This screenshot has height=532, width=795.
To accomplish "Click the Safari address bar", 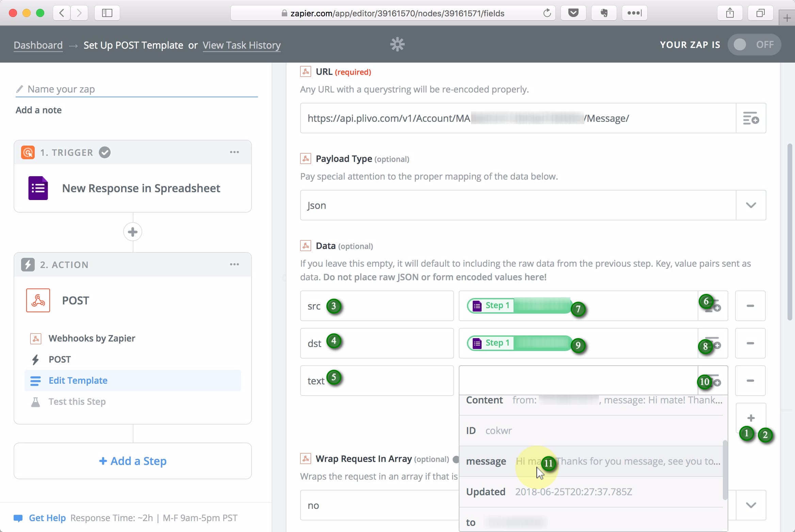I will (393, 13).
